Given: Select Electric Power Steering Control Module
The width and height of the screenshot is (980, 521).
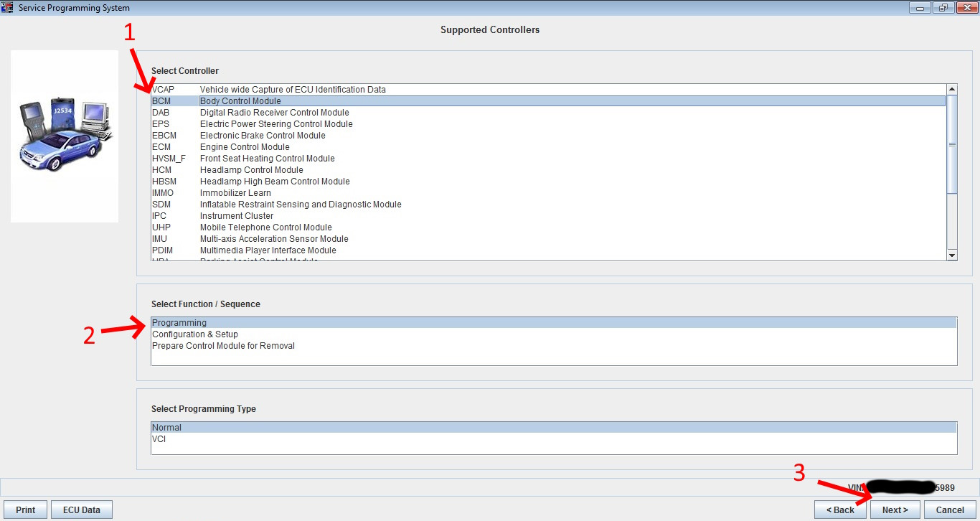Looking at the screenshot, I should [x=549, y=124].
